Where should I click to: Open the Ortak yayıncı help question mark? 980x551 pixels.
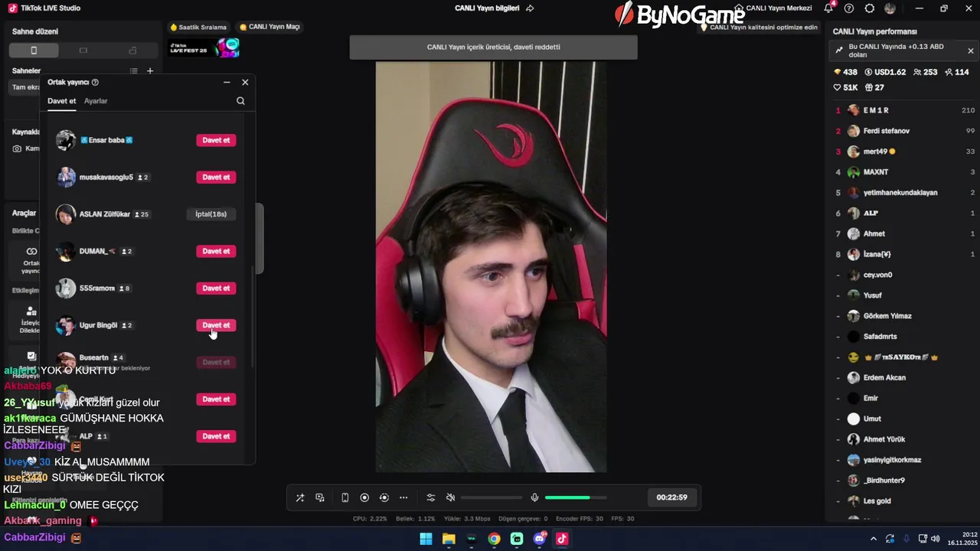tap(95, 82)
